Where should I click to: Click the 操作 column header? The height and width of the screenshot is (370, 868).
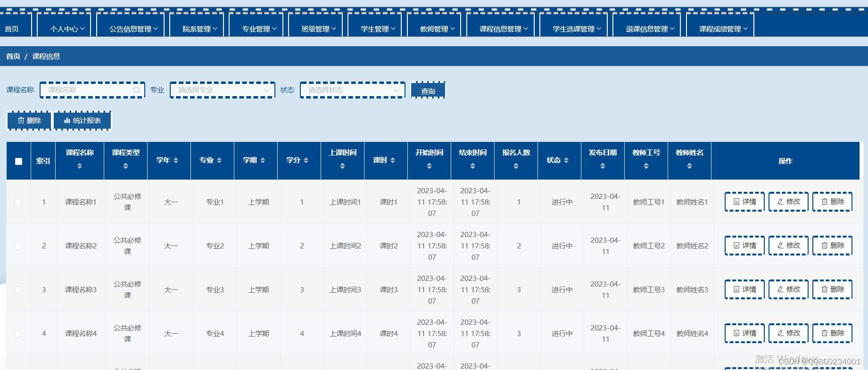[x=785, y=161]
